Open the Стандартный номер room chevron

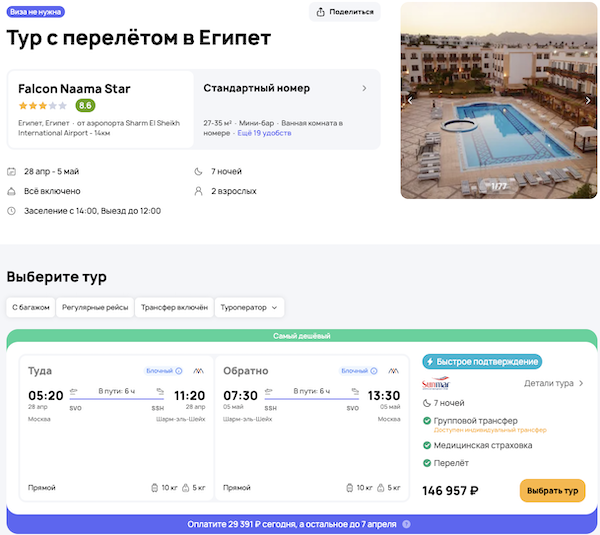[x=364, y=88]
